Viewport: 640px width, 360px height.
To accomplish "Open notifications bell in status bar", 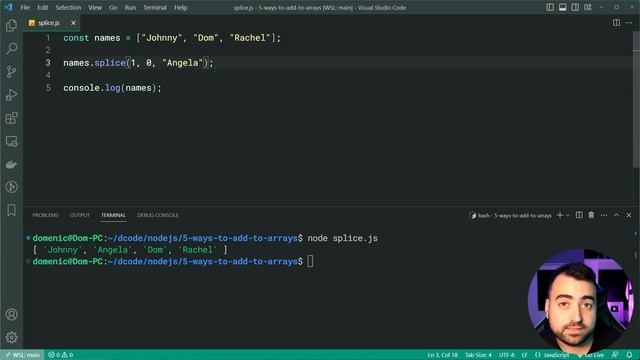I will point(629,355).
